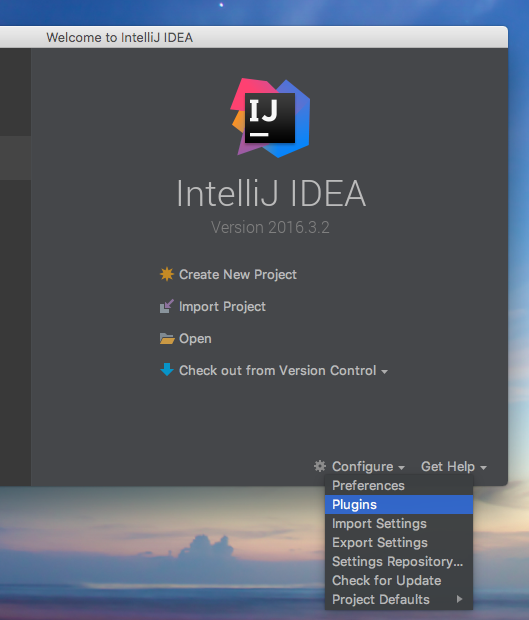Select Check for Update

pyautogui.click(x=399, y=580)
